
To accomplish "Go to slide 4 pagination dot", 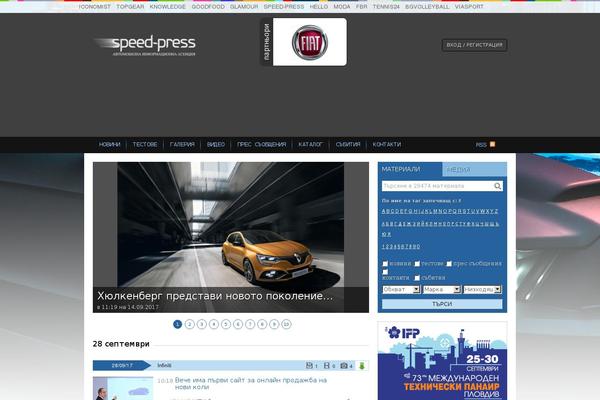I will coord(214,324).
